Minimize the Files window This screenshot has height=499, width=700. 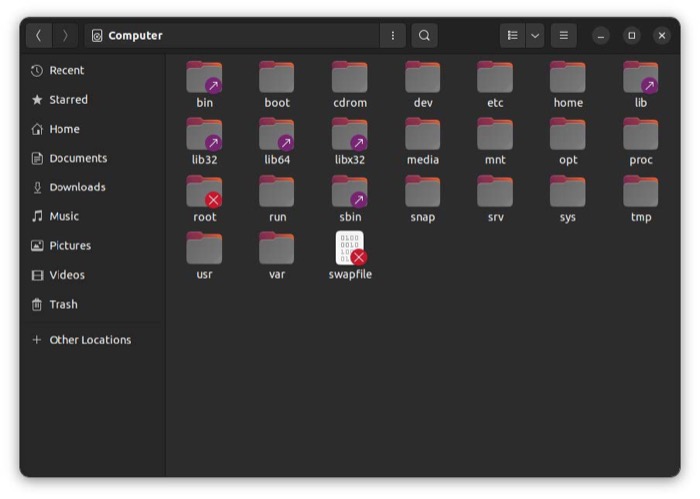601,35
